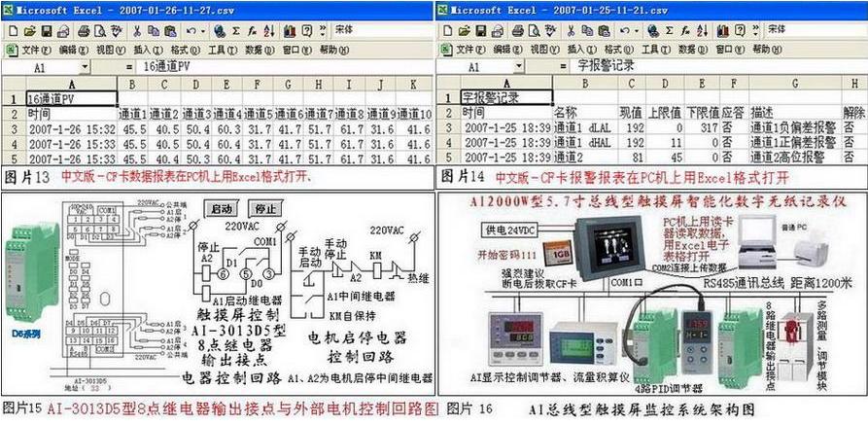This screenshot has height=424, width=868.
Task: Click Cut scissors icon in 2007-01-25 Excel window
Action: click(x=571, y=31)
